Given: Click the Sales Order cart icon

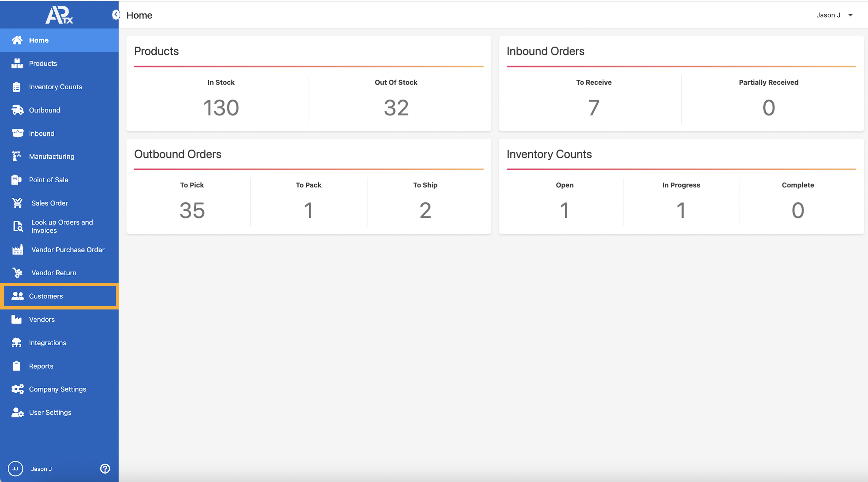Looking at the screenshot, I should point(17,203).
